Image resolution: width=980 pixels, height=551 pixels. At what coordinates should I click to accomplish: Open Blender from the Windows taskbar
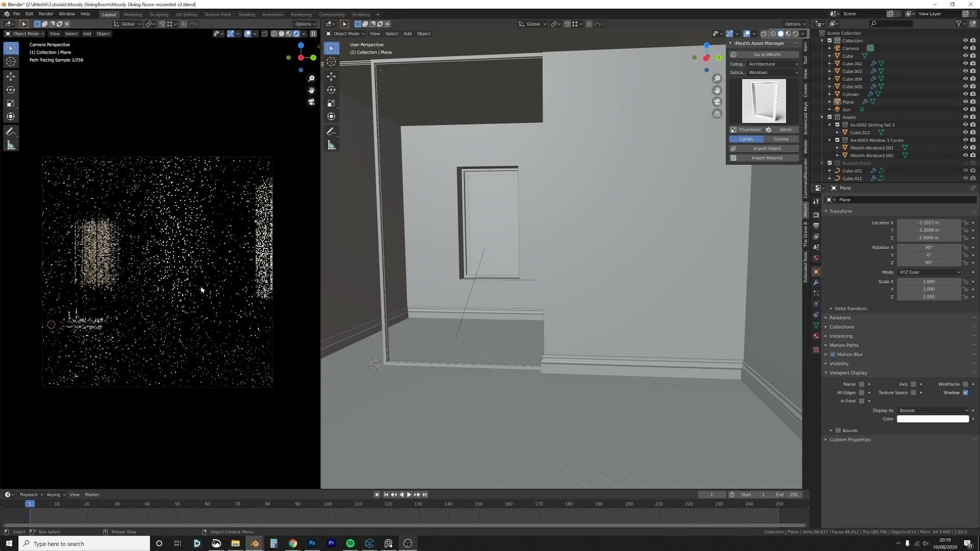click(x=254, y=543)
